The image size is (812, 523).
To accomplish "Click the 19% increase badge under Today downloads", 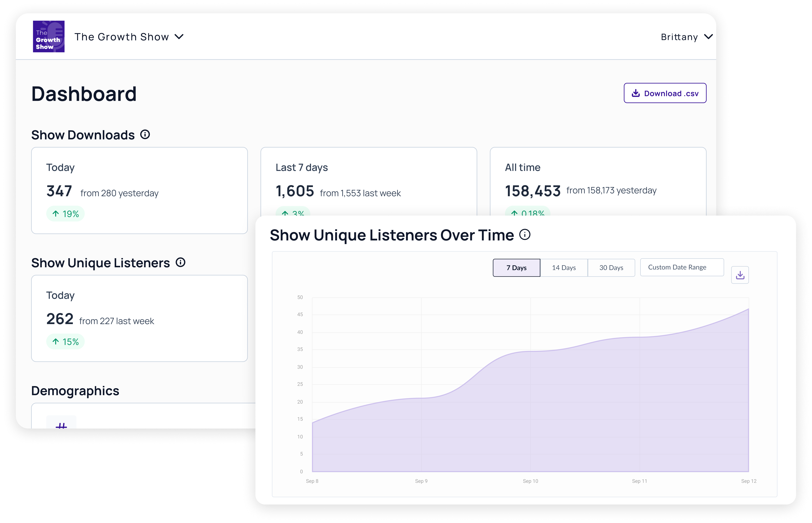I will point(65,214).
